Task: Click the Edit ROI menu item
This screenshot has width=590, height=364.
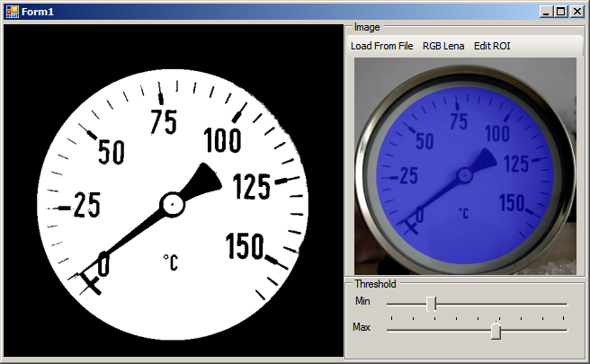Action: click(492, 46)
